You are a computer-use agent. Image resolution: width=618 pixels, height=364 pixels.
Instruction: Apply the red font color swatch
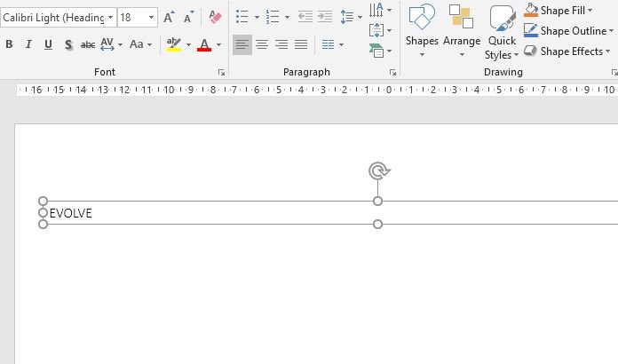tap(204, 44)
